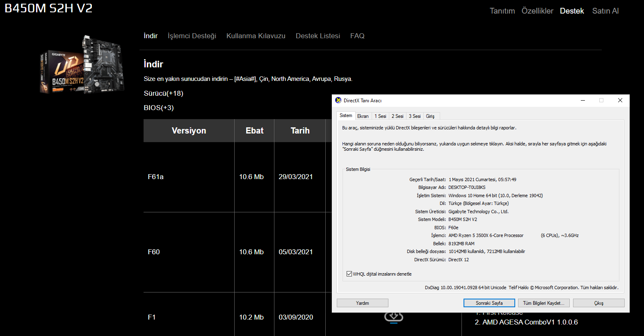Image resolution: width=644 pixels, height=336 pixels.
Task: Click the BIOS value F60e in DirectX tool
Action: pyautogui.click(x=453, y=228)
